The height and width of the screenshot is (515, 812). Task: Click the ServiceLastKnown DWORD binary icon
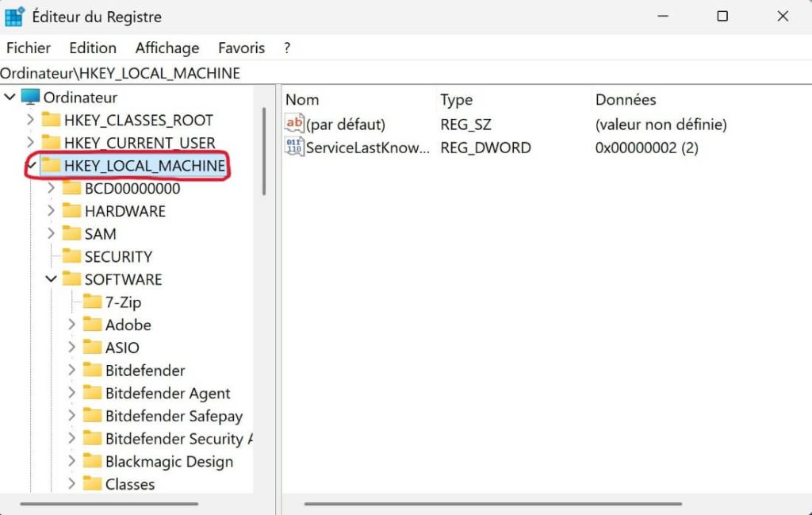pyautogui.click(x=294, y=147)
